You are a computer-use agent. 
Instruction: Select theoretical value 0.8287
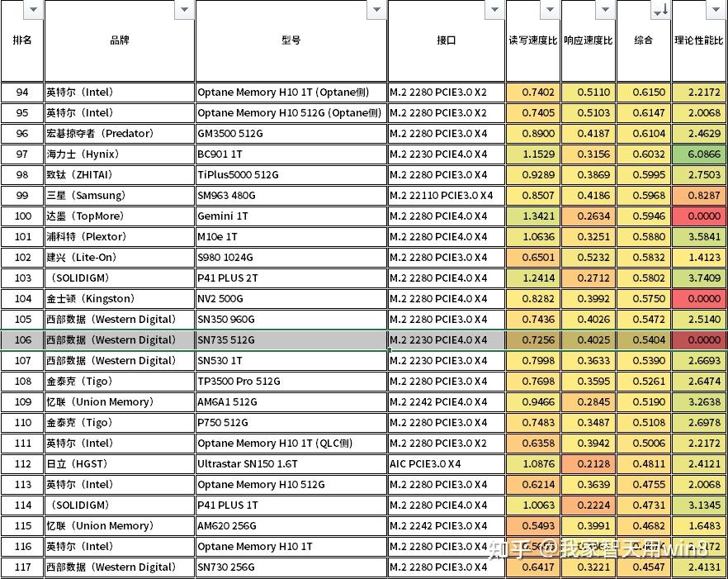tap(699, 195)
